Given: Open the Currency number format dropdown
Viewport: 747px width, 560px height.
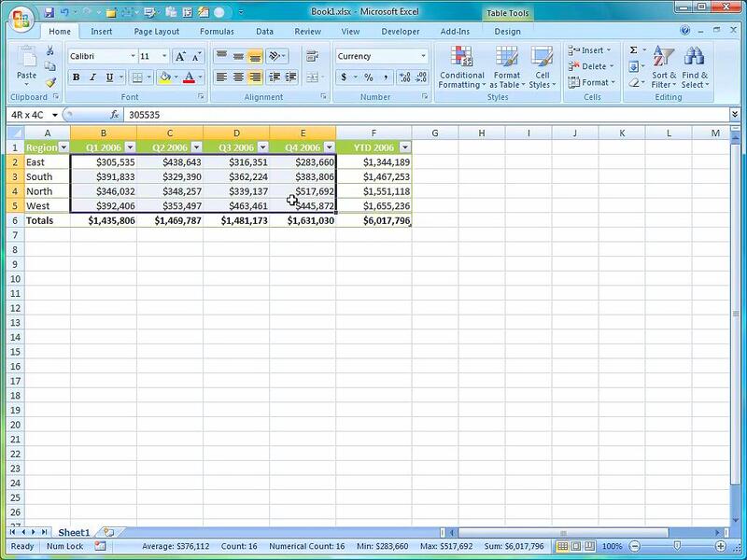Looking at the screenshot, I should 423,57.
